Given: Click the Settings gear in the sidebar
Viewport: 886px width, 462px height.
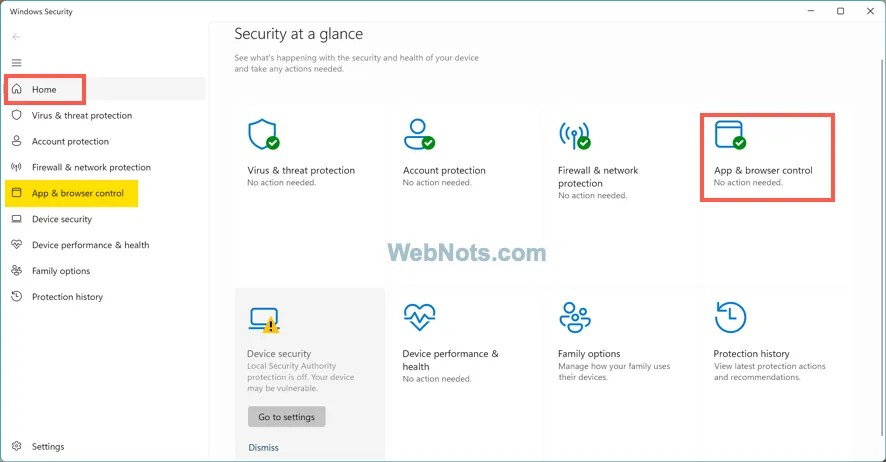Looking at the screenshot, I should [x=16, y=446].
